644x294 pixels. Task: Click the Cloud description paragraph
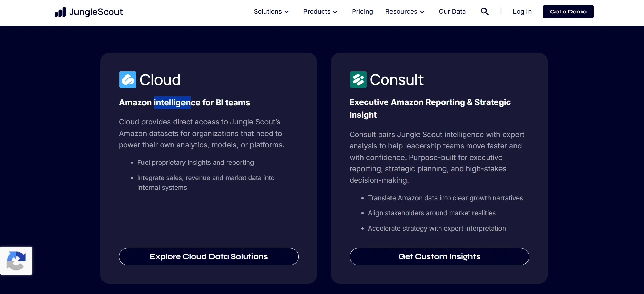[202, 133]
